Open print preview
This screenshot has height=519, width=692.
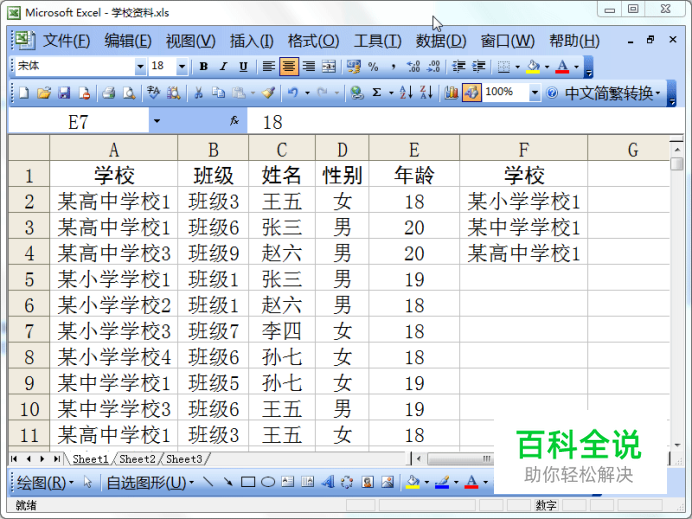click(x=129, y=93)
